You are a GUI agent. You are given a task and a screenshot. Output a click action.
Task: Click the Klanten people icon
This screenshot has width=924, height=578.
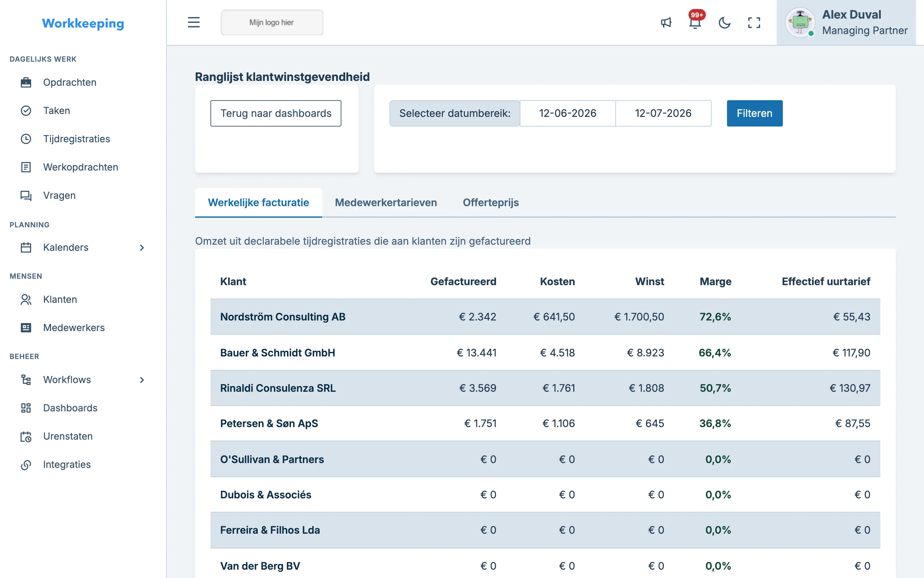tap(26, 300)
